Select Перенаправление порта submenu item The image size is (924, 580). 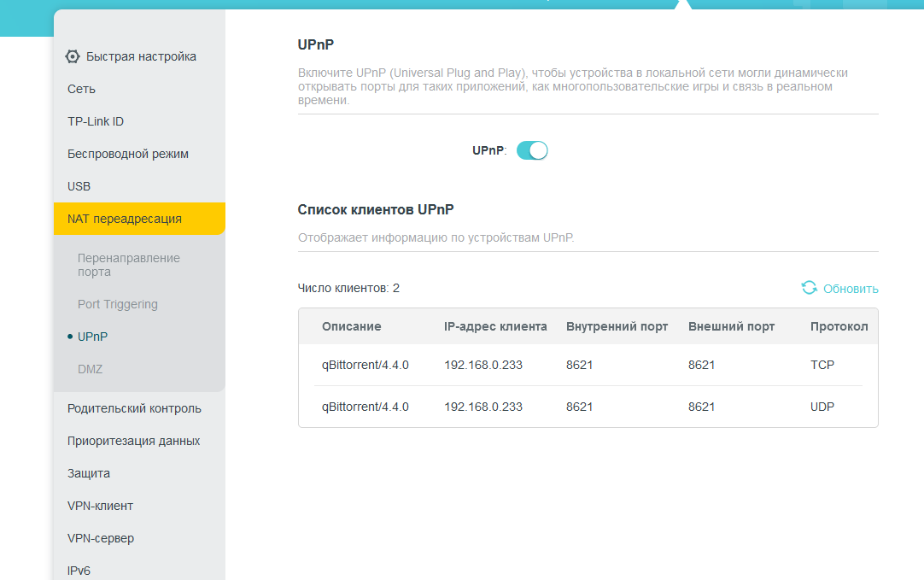point(128,265)
